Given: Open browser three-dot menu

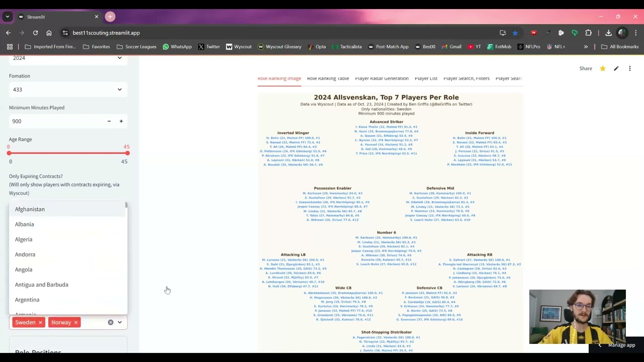Looking at the screenshot, I should pos(635,33).
